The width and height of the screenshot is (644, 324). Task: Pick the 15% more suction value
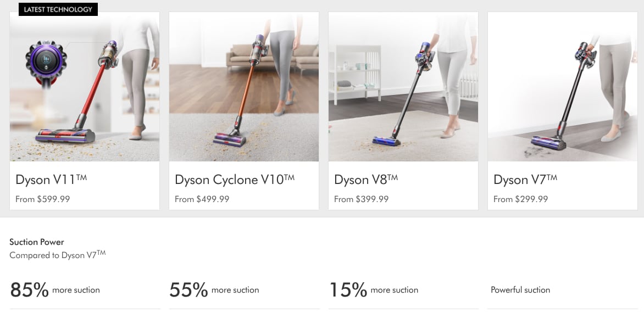(374, 289)
